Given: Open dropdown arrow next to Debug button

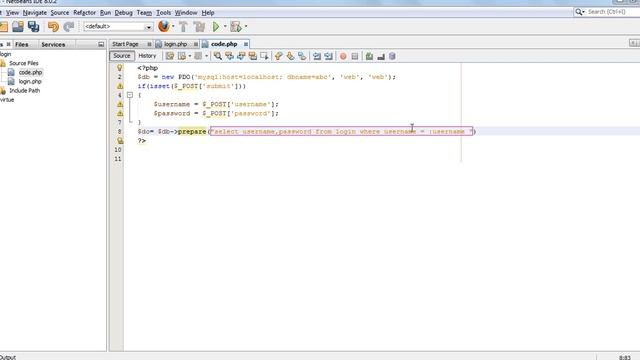Looking at the screenshot, I should (x=246, y=27).
